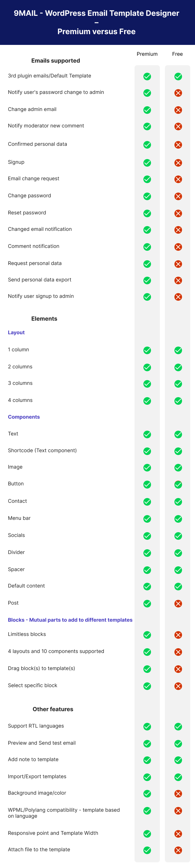Viewport: 195px width, 868px height.
Task: Click the Free checkmark for 3rd plugin emails
Action: pyautogui.click(x=178, y=77)
